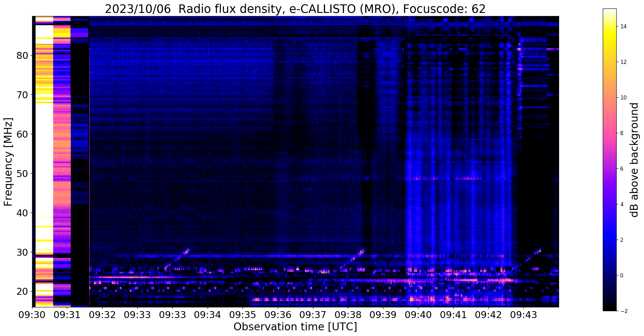Select the 80 MHz frequency tick label
Image resolution: width=644 pixels, height=336 pixels.
click(23, 55)
